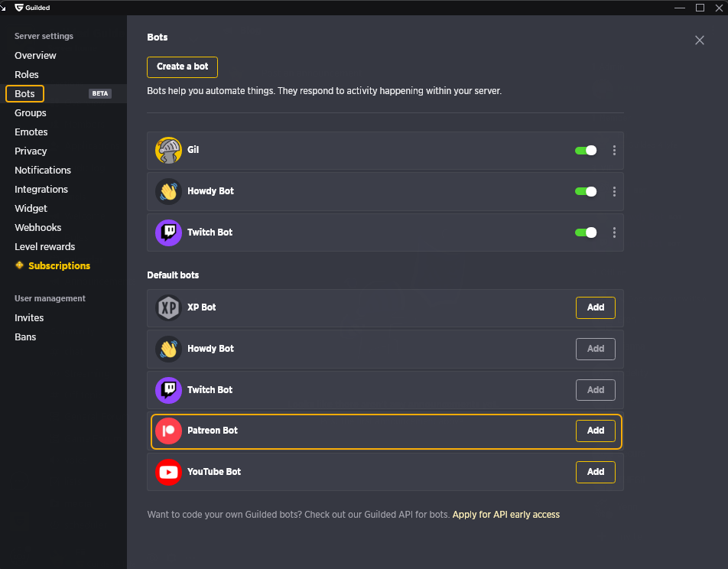Image resolution: width=728 pixels, height=569 pixels.
Task: Click the XP Bot hexagon icon
Action: (168, 307)
